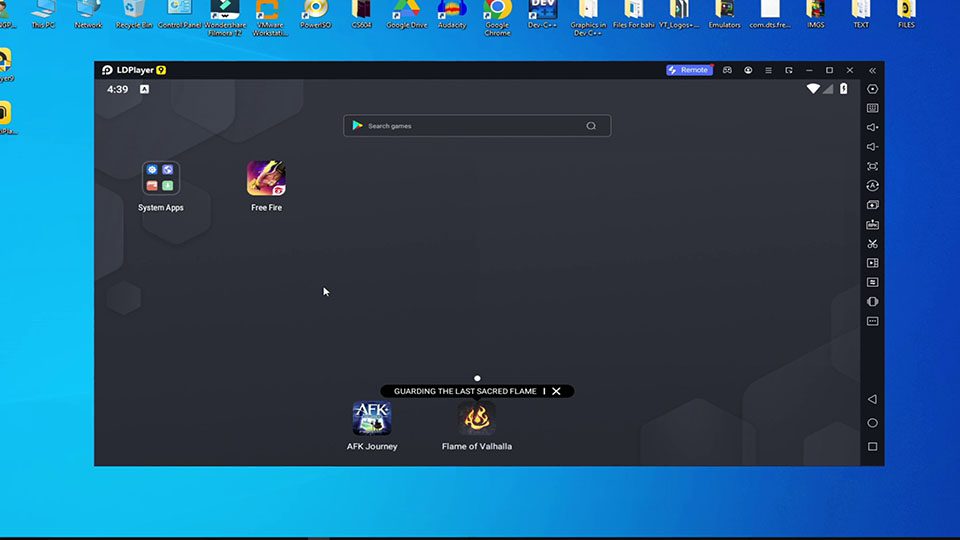Click the install APK icon in sidebar
The height and width of the screenshot is (540, 960).
[x=872, y=225]
